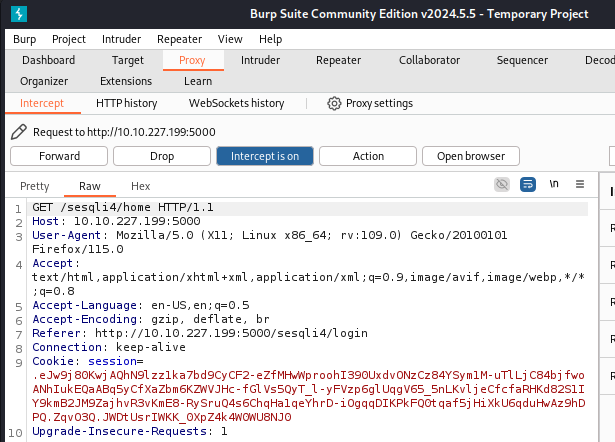Open the Project menu
Viewport: 615px width, 442px height.
pyautogui.click(x=69, y=39)
